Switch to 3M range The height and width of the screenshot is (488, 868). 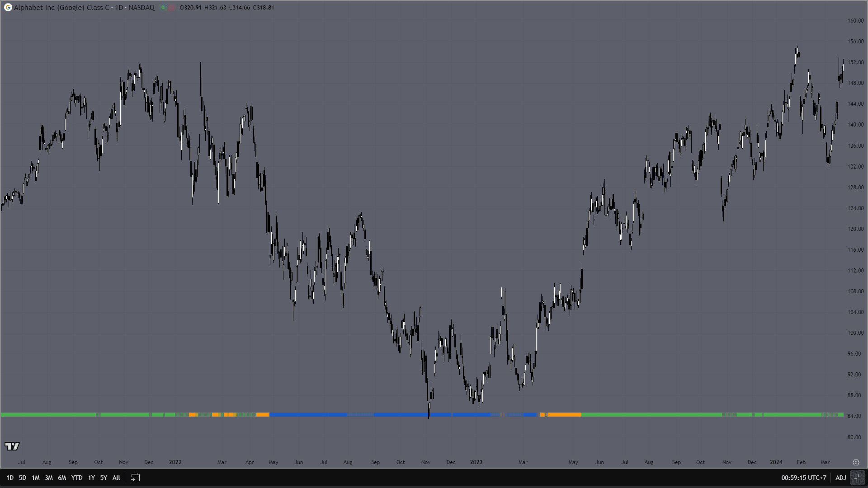(49, 478)
